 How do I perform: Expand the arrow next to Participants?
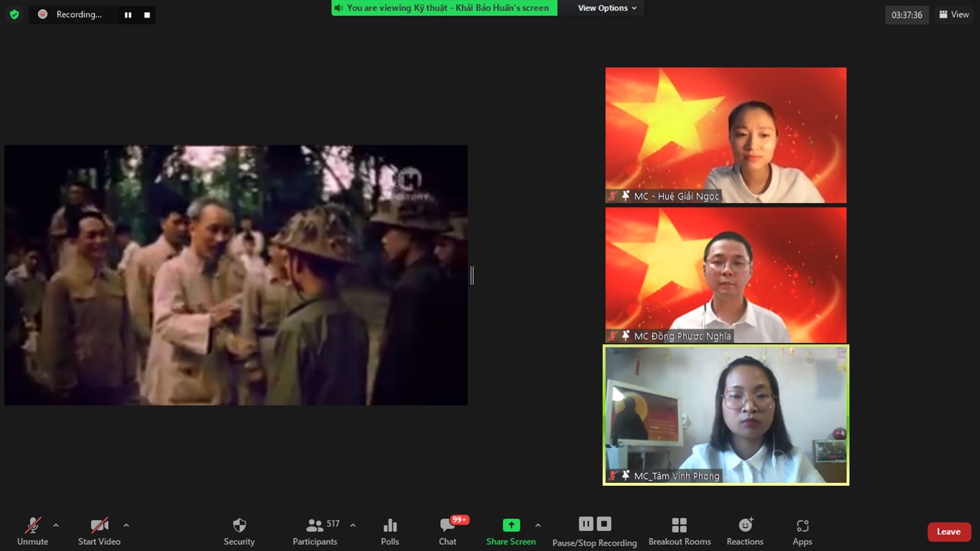[x=353, y=526]
